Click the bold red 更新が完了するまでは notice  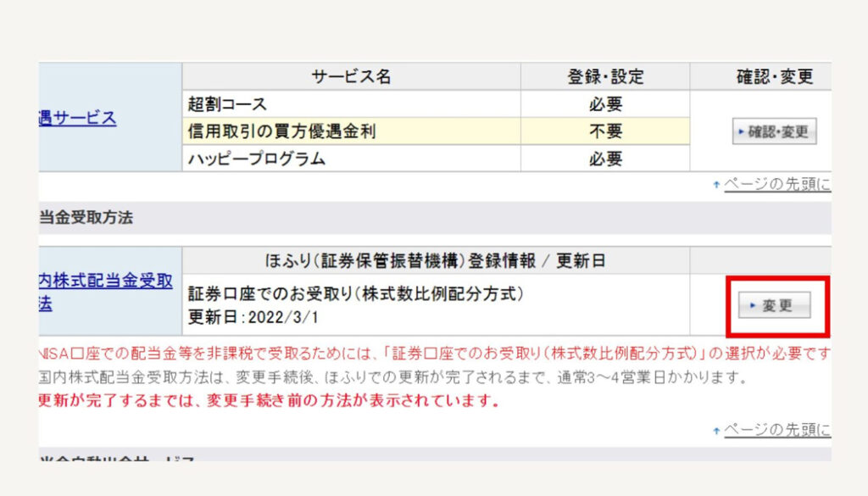coord(269,400)
